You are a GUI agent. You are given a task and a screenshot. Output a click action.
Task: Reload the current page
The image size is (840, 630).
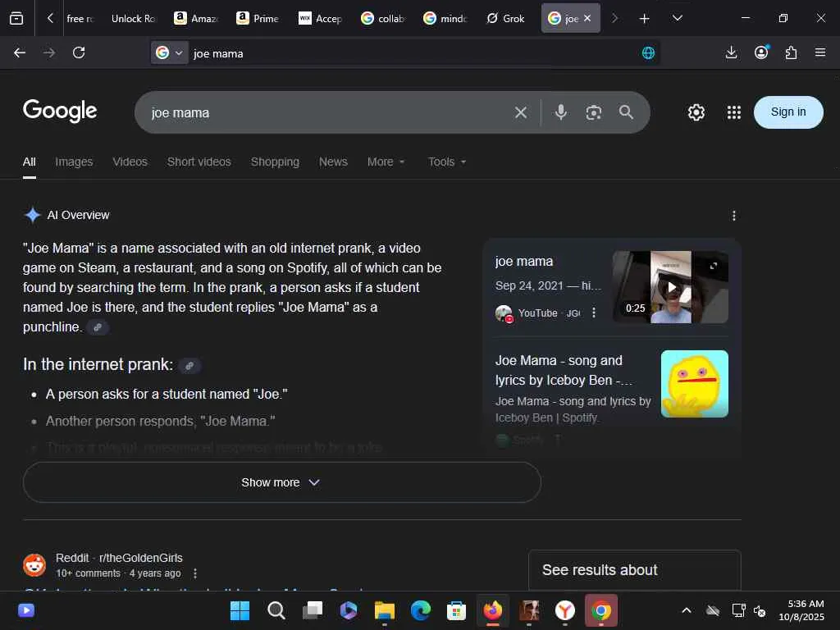pos(79,52)
